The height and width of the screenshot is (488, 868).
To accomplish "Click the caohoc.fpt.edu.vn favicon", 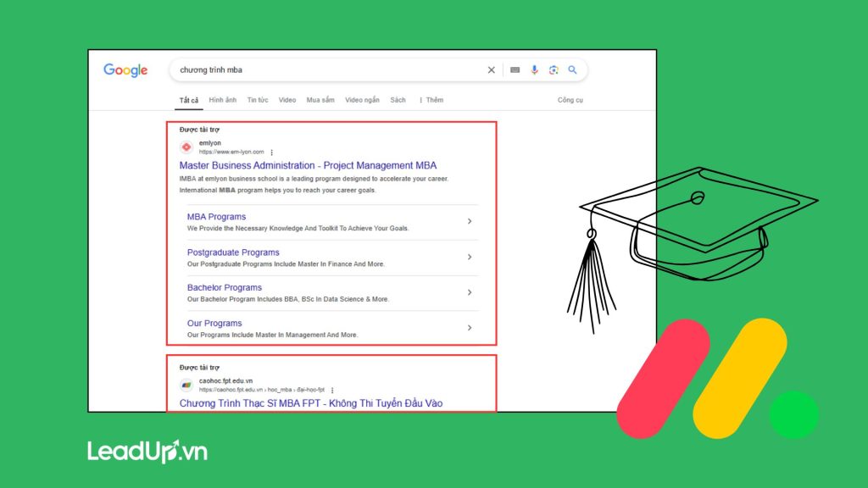I will (x=186, y=385).
